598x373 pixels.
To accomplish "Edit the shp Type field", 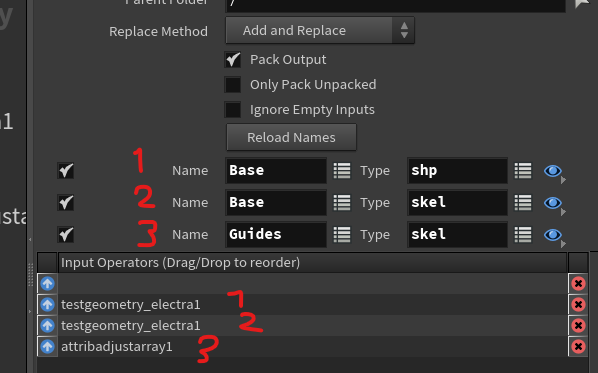I will (x=457, y=170).
